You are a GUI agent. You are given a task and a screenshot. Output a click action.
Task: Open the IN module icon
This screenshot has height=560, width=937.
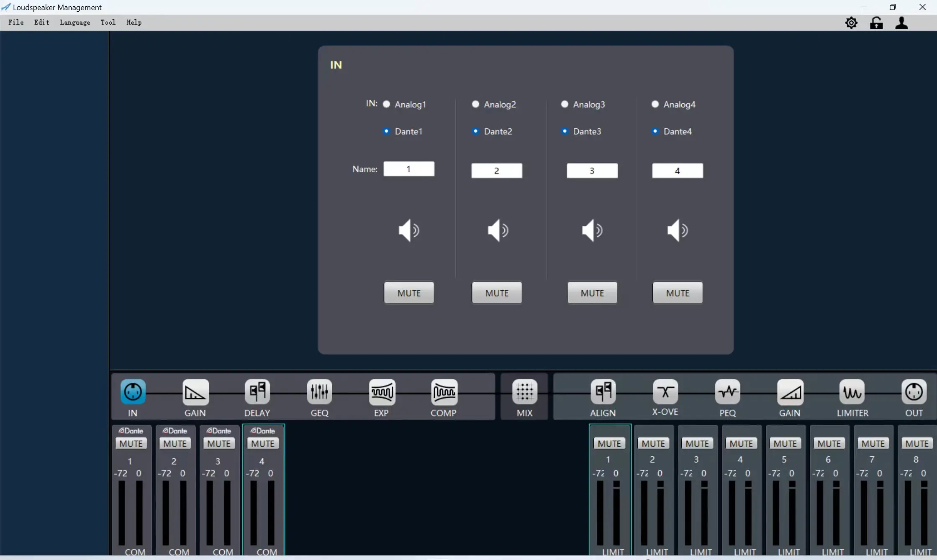coord(133,392)
